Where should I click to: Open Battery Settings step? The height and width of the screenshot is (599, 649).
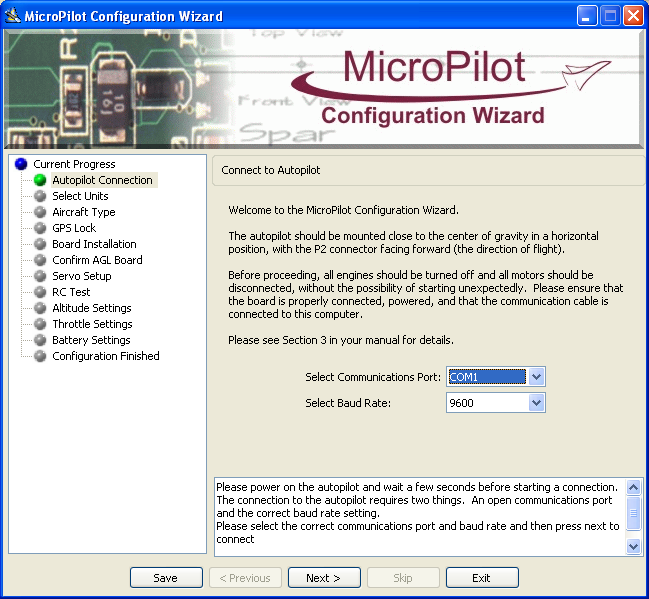[x=91, y=340]
